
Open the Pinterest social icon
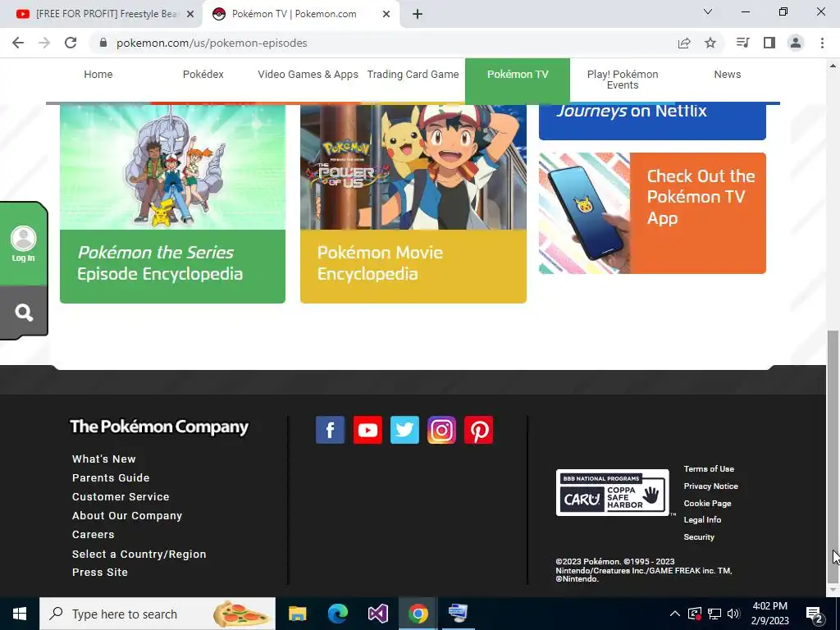tap(478, 430)
